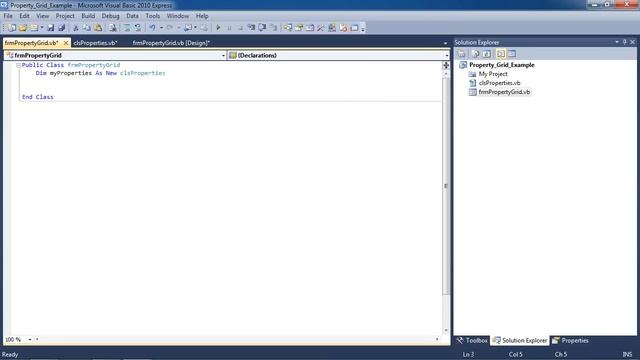Click the Save All toolbar icon

[x=61, y=28]
